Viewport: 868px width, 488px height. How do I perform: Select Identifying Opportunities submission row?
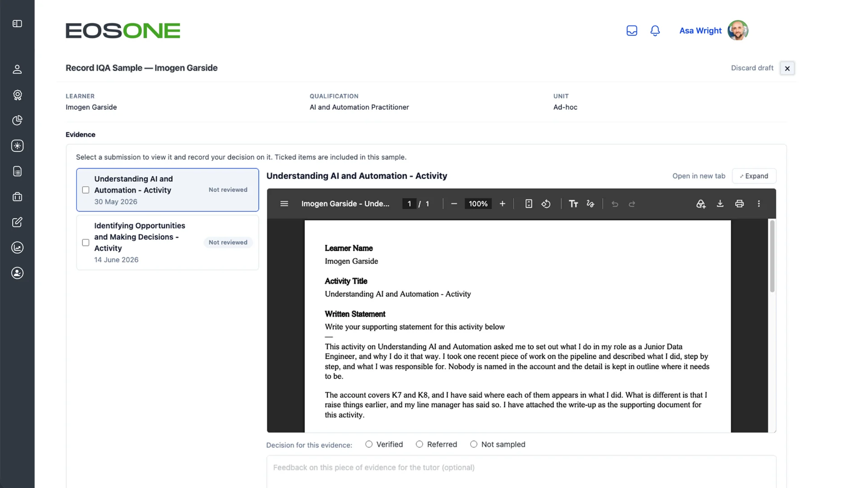168,243
